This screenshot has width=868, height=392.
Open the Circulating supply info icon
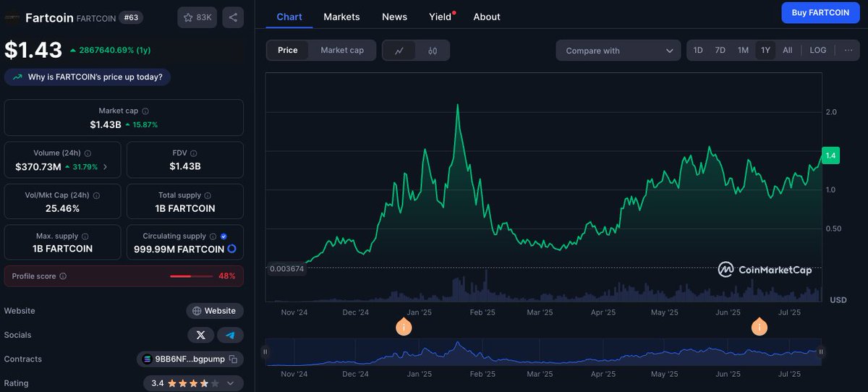click(x=213, y=237)
